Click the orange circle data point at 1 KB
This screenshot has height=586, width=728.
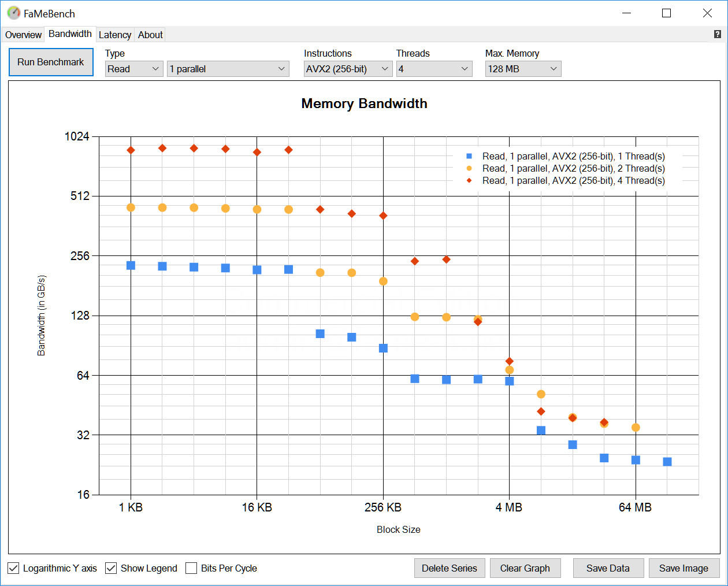[131, 207]
